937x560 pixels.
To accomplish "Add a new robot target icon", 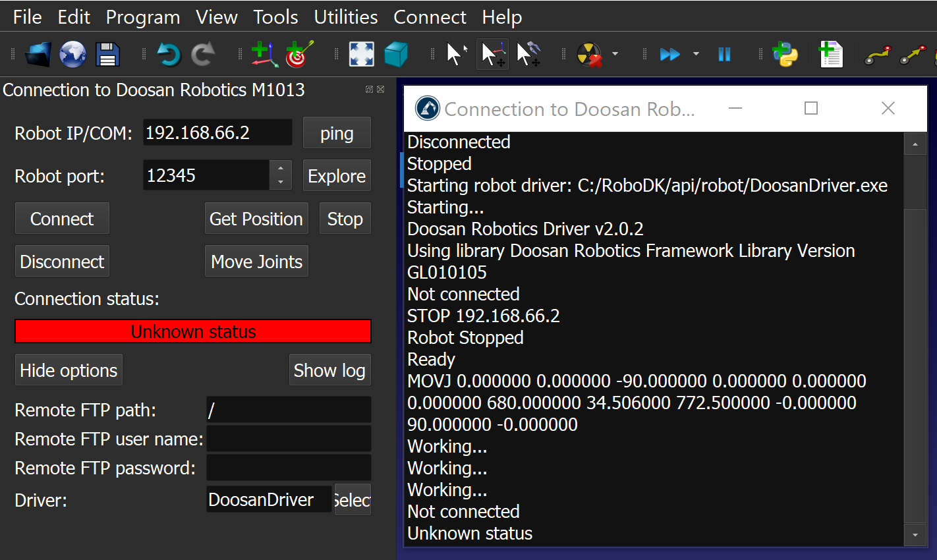I will (x=299, y=54).
